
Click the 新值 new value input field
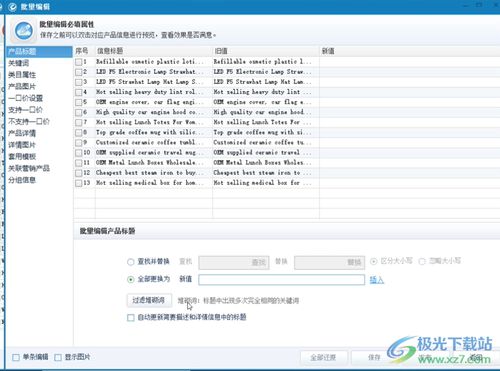(x=281, y=280)
